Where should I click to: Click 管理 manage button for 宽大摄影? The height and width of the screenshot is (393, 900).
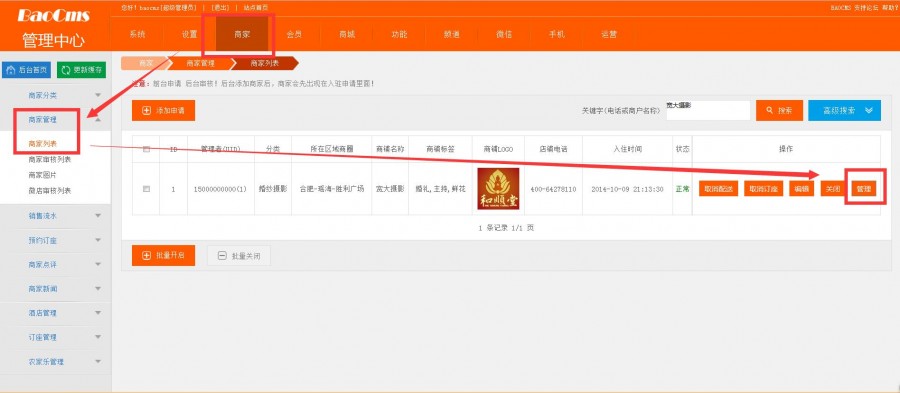[864, 189]
